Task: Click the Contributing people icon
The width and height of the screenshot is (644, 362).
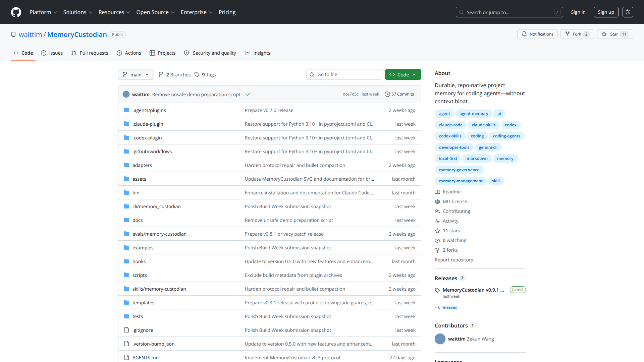Action: [x=437, y=212]
